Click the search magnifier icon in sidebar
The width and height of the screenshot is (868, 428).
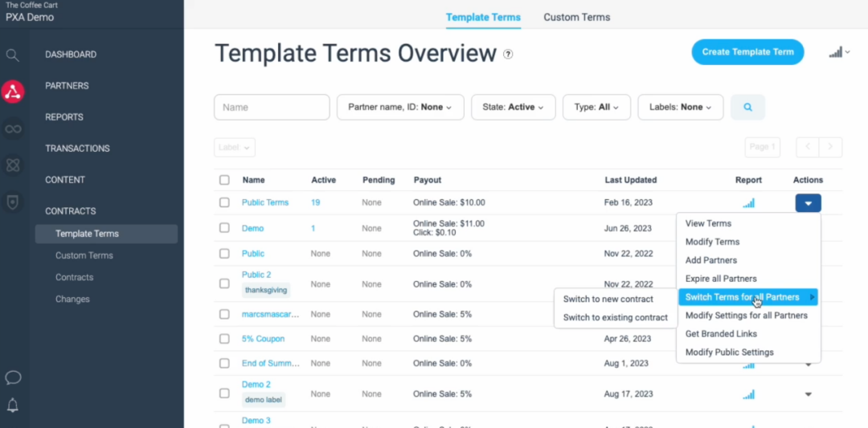coord(12,55)
